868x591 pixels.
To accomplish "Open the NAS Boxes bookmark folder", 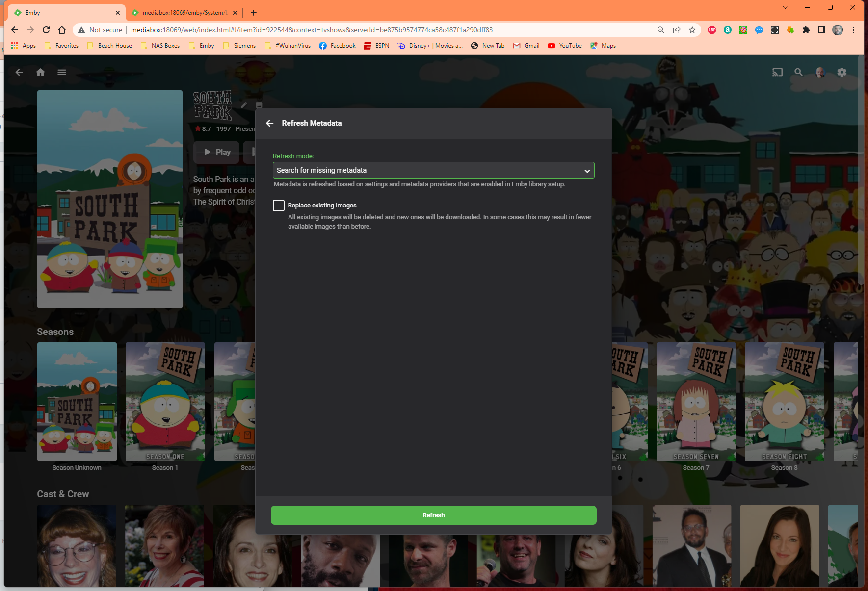I will [160, 46].
